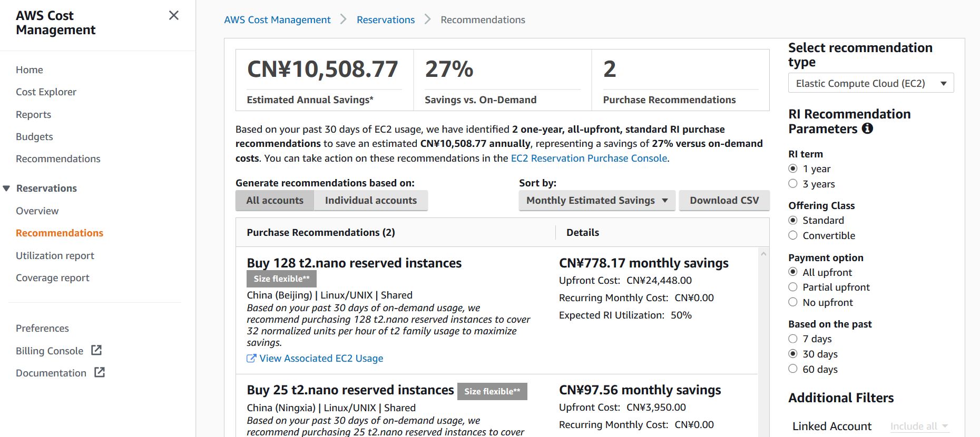Base recommendations on past 30 days
This screenshot has width=980, height=437.
tap(793, 354)
